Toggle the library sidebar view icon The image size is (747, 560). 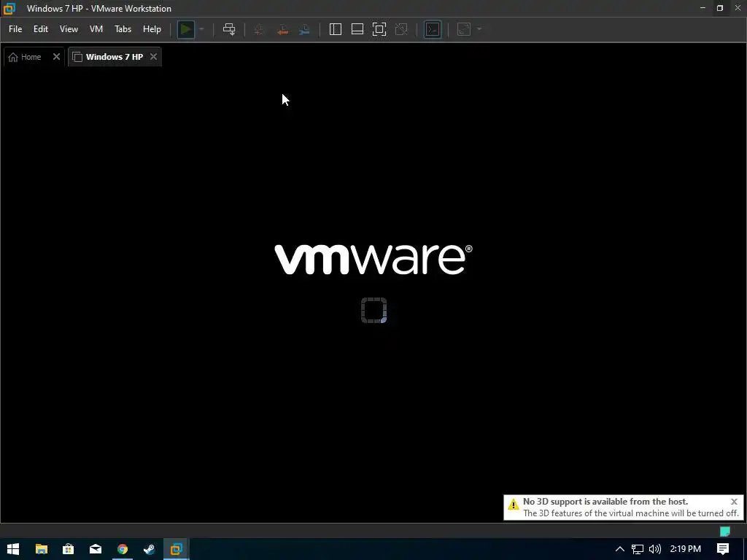(336, 29)
